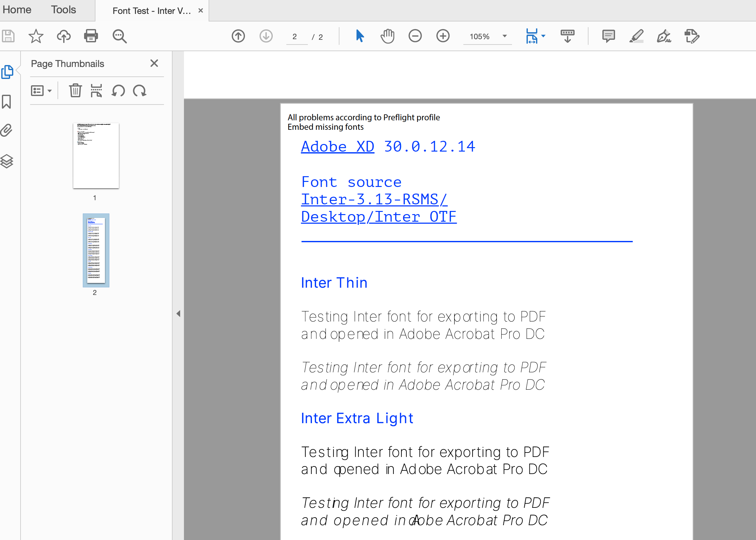Toggle the Bookmarks side panel

click(x=7, y=102)
